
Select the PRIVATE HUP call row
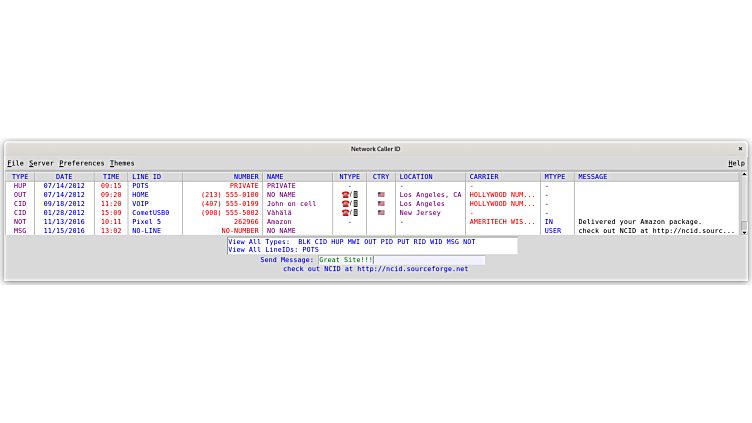[x=280, y=186]
